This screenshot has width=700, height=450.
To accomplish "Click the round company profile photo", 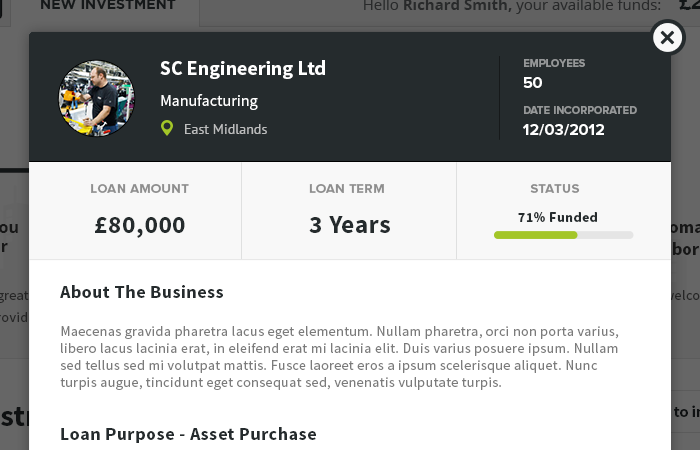I will pos(96,98).
